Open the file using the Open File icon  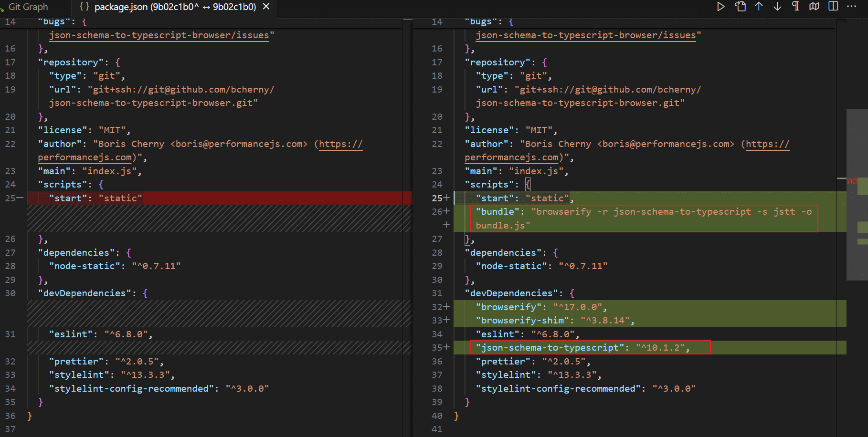click(x=740, y=7)
